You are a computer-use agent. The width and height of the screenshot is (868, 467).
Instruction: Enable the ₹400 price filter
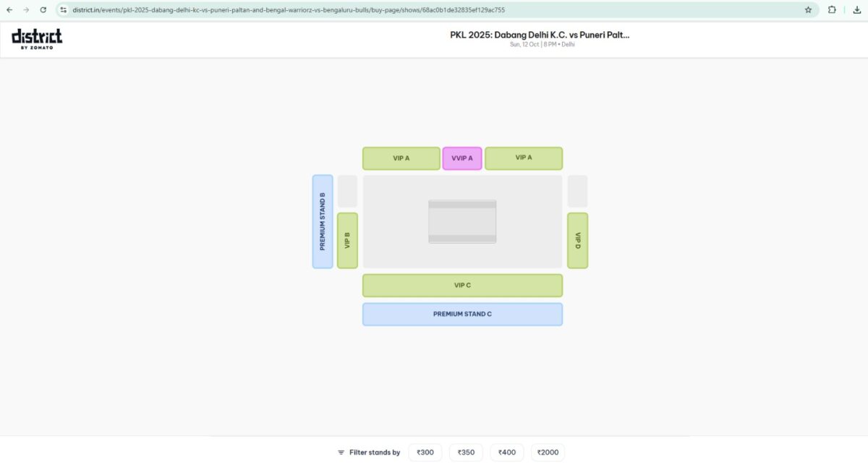[506, 452]
